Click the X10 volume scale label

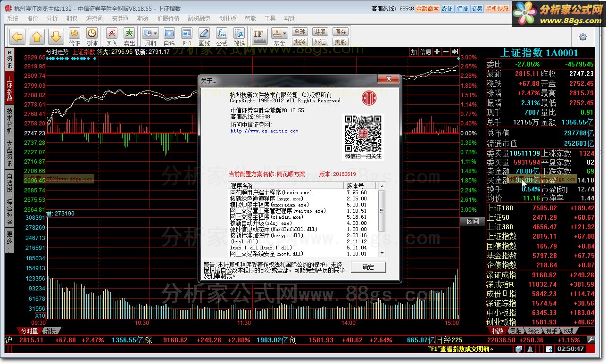pyautogui.click(x=40, y=316)
